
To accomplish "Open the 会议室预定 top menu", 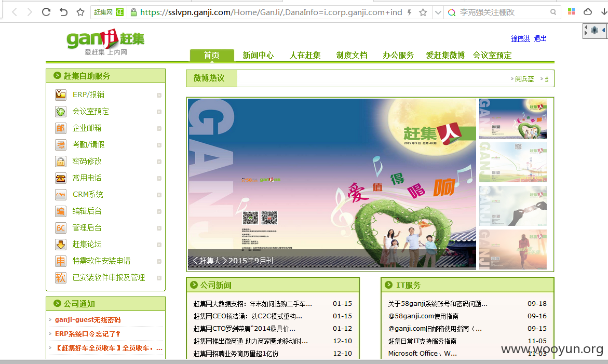I will 492,55.
